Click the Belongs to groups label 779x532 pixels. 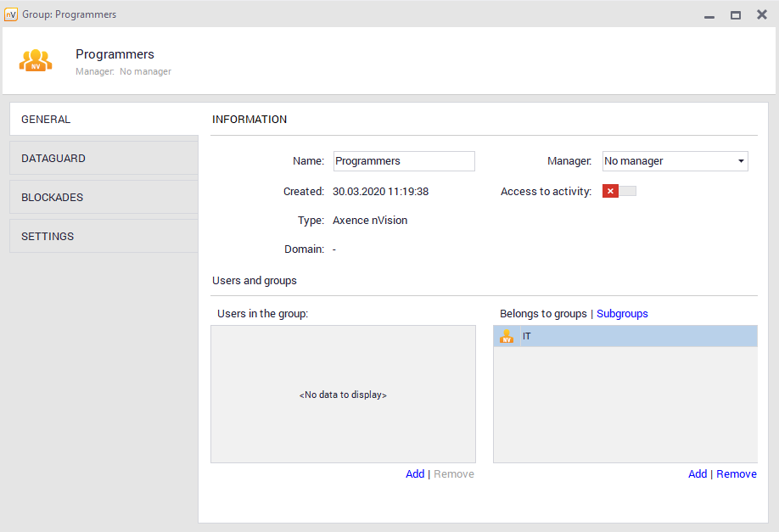pos(543,314)
